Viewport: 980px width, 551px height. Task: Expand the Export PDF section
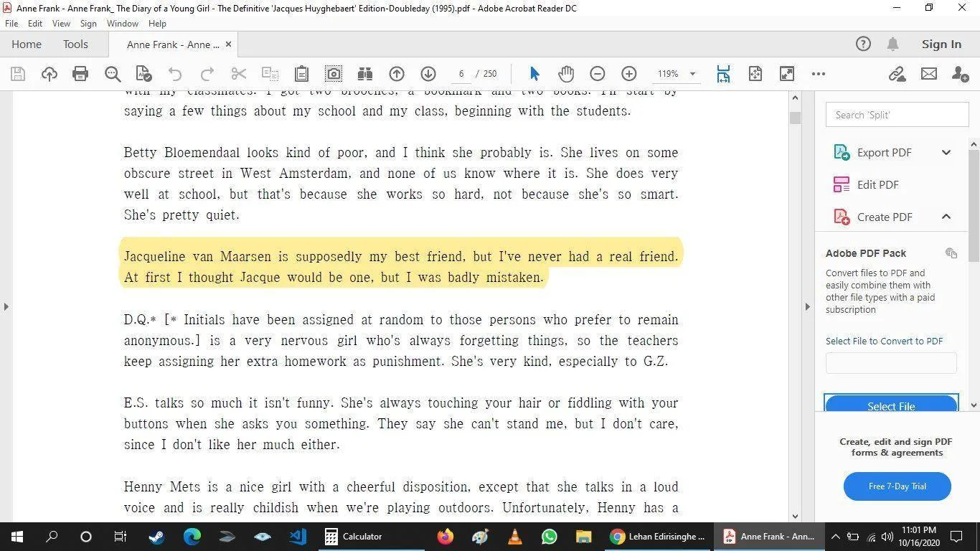coord(946,152)
